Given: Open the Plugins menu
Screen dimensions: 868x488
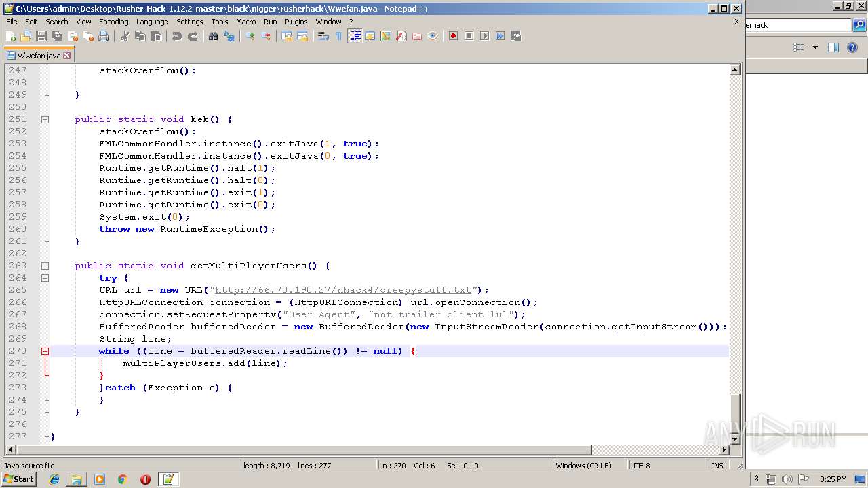Looking at the screenshot, I should [296, 22].
